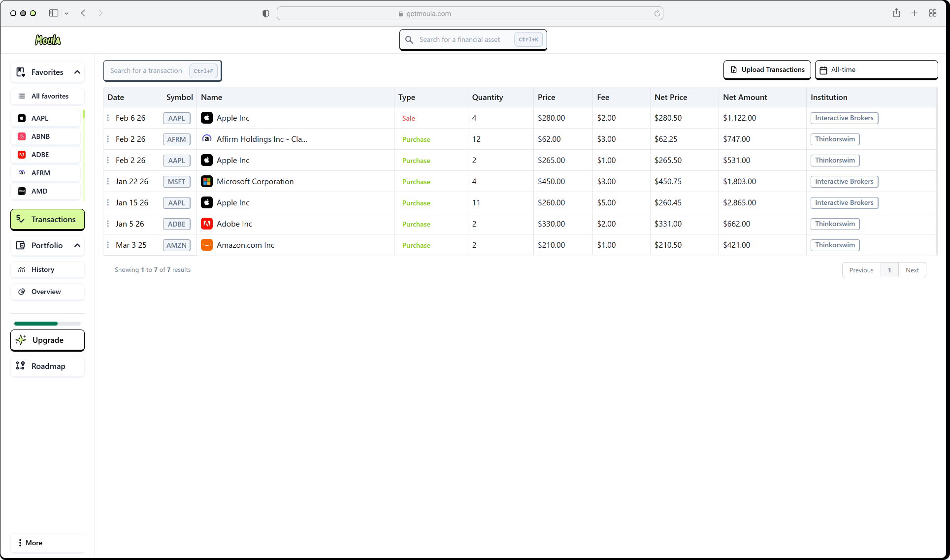Click the Roadmap nodes icon
Image resolution: width=950 pixels, height=560 pixels.
(x=20, y=365)
